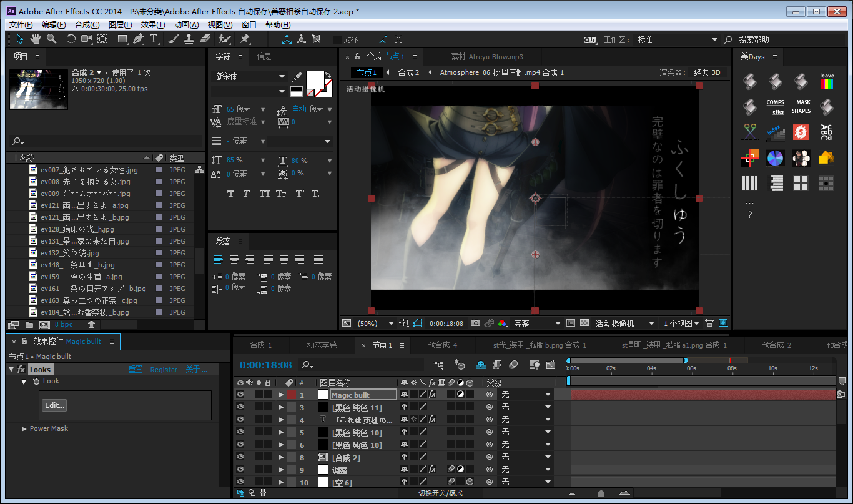Click the 重置 reset link
Screen dimensions: 853x504
136,370
